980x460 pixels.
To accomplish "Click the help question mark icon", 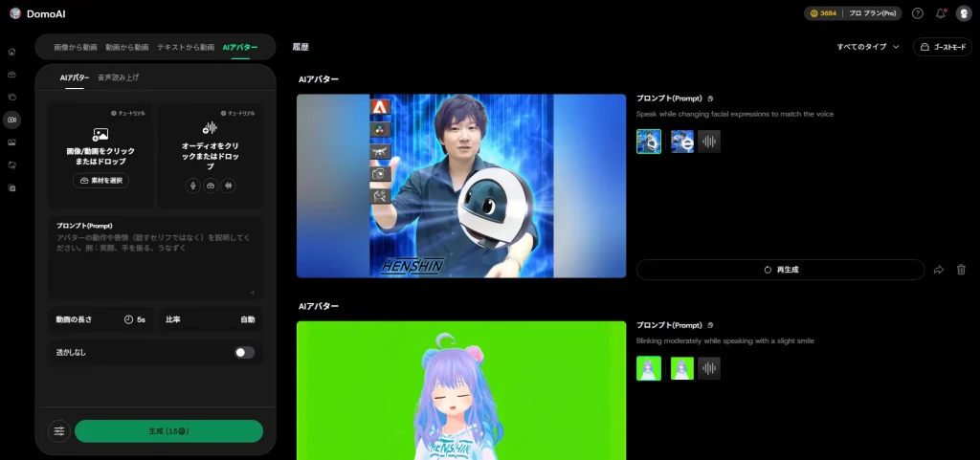I will [x=917, y=13].
